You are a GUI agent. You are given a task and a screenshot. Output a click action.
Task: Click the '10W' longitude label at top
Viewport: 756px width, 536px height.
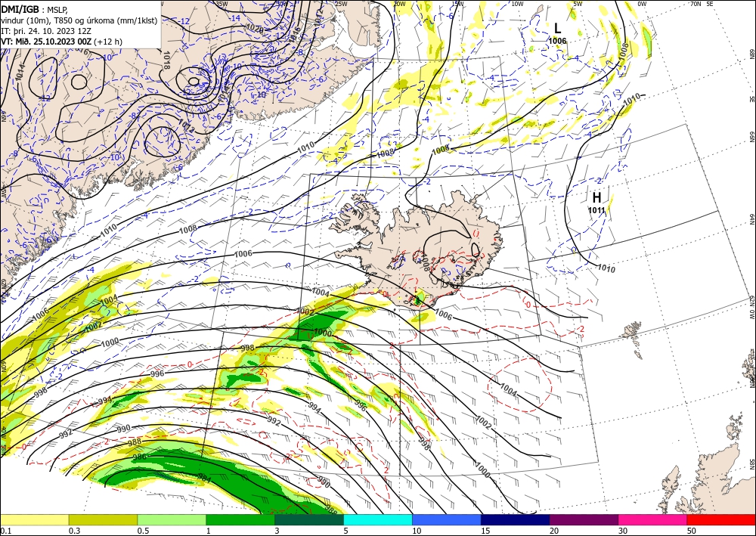point(517,4)
